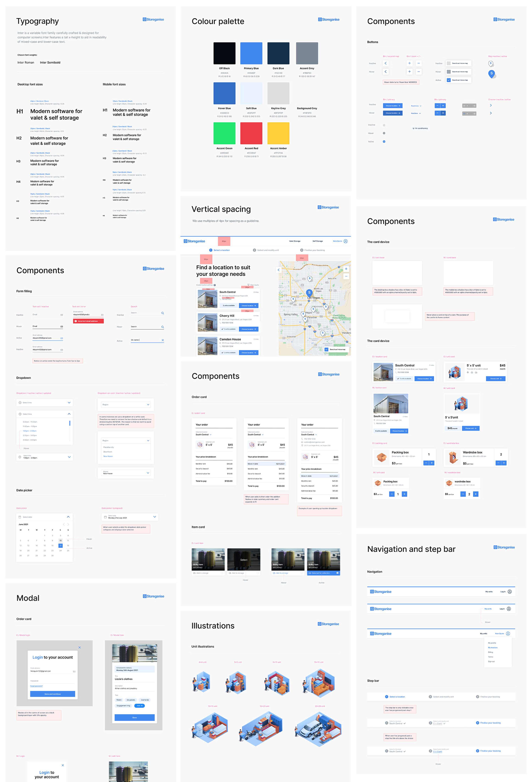
Task: Click the magnifier icon in the Inactive search field
Action: click(162, 313)
